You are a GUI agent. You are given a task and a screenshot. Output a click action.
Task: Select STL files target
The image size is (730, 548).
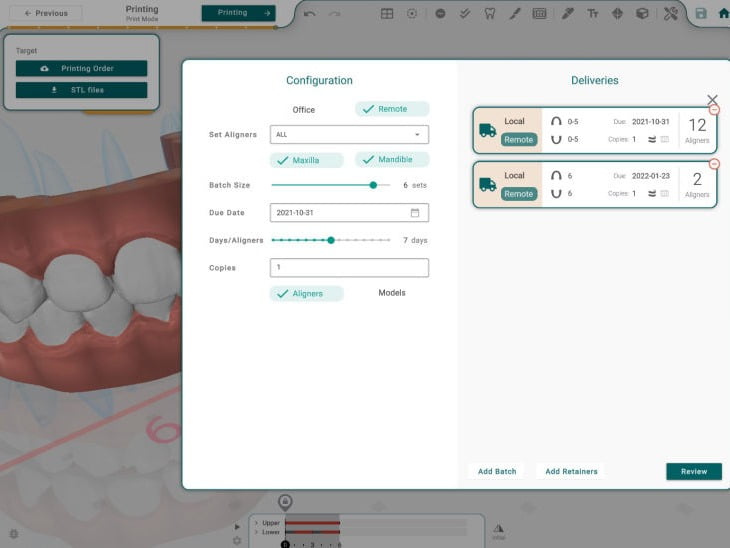click(81, 90)
